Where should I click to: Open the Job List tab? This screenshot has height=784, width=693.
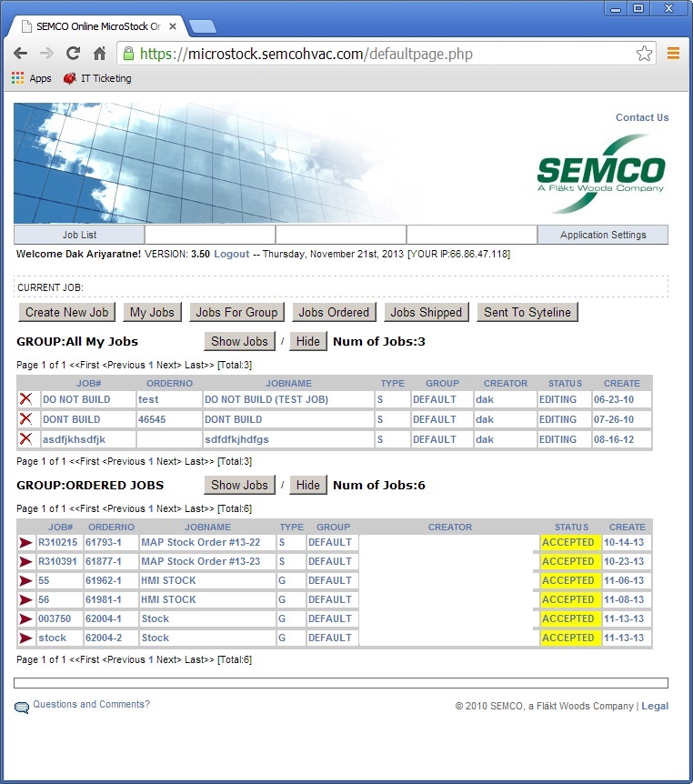coord(79,235)
